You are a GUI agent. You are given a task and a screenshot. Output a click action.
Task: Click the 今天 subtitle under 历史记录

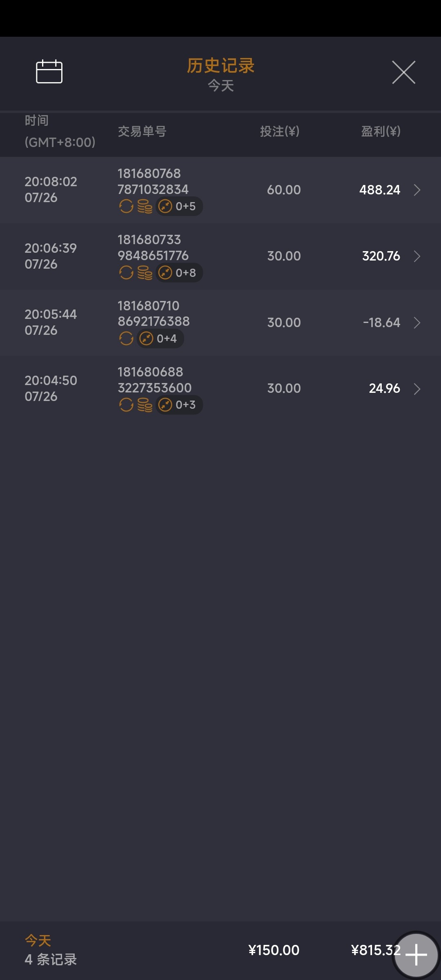tap(220, 86)
